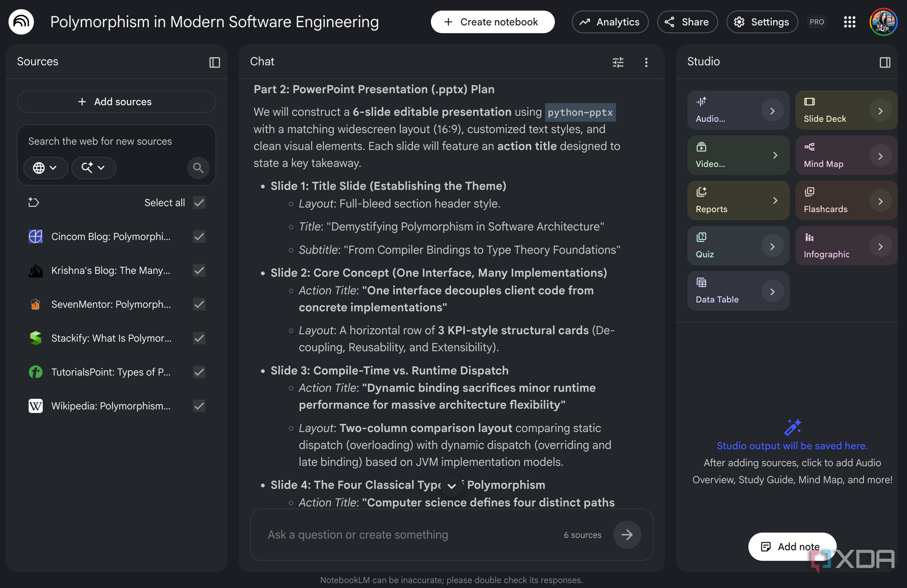
Task: Expand Mind Map options arrow
Action: click(x=880, y=156)
